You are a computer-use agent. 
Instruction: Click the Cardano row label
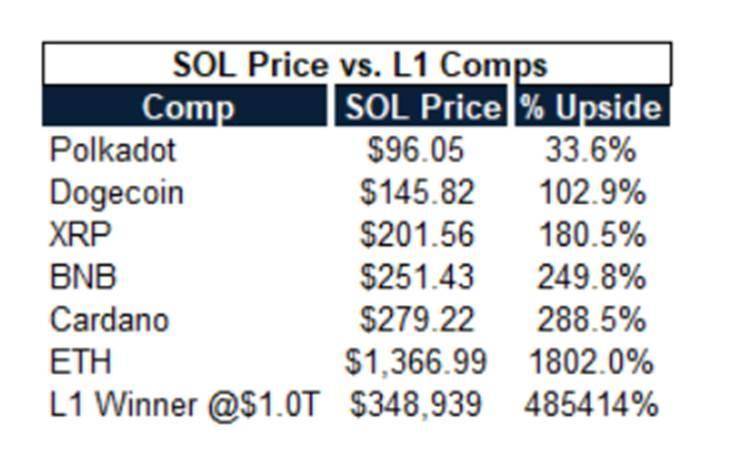pyautogui.click(x=110, y=320)
